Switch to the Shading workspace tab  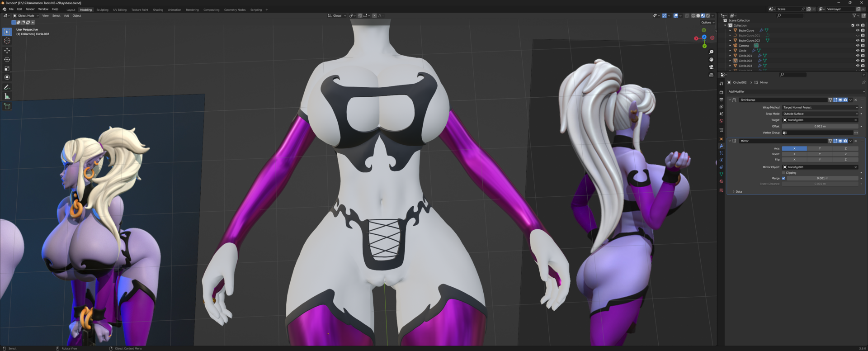tap(158, 9)
